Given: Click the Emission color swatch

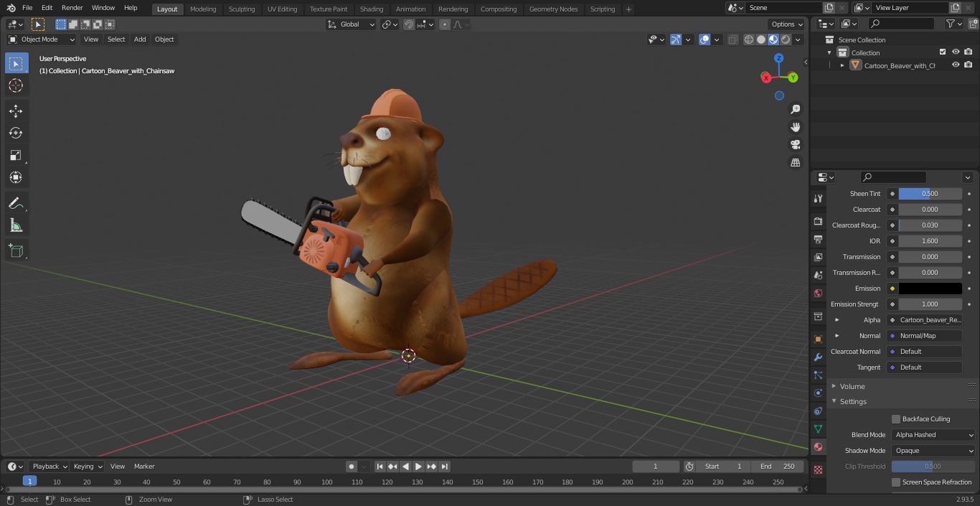Looking at the screenshot, I should point(930,289).
